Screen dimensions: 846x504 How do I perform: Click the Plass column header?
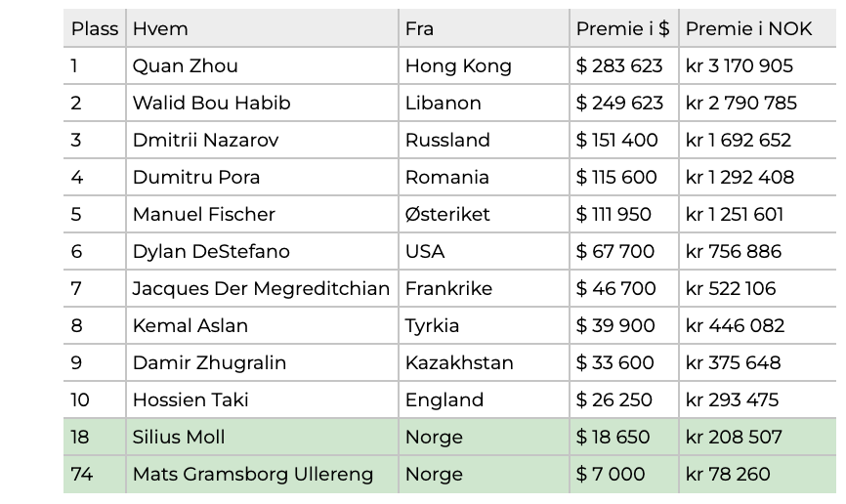[95, 28]
